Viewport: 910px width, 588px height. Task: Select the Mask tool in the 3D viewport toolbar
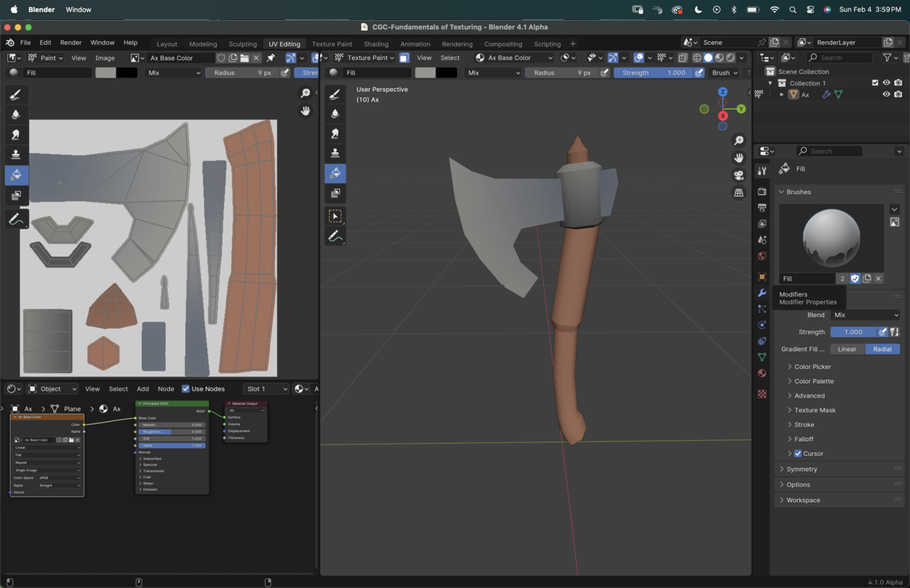coord(336,193)
